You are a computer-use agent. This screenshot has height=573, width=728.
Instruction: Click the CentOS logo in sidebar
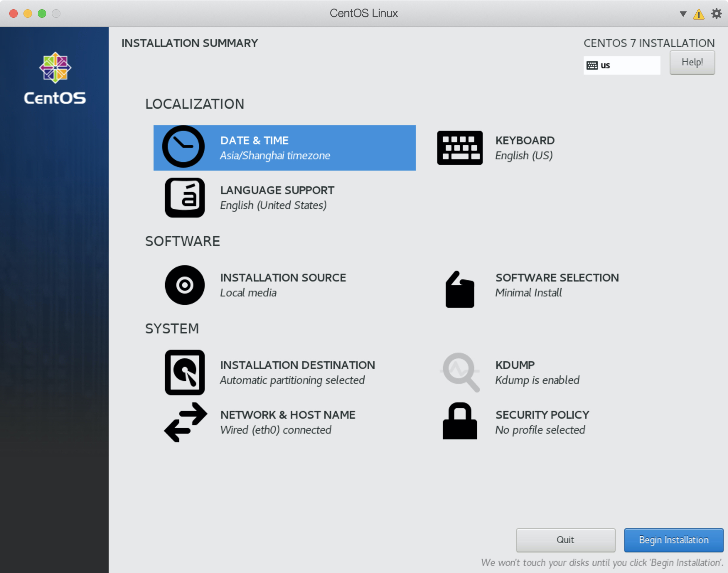tap(55, 78)
